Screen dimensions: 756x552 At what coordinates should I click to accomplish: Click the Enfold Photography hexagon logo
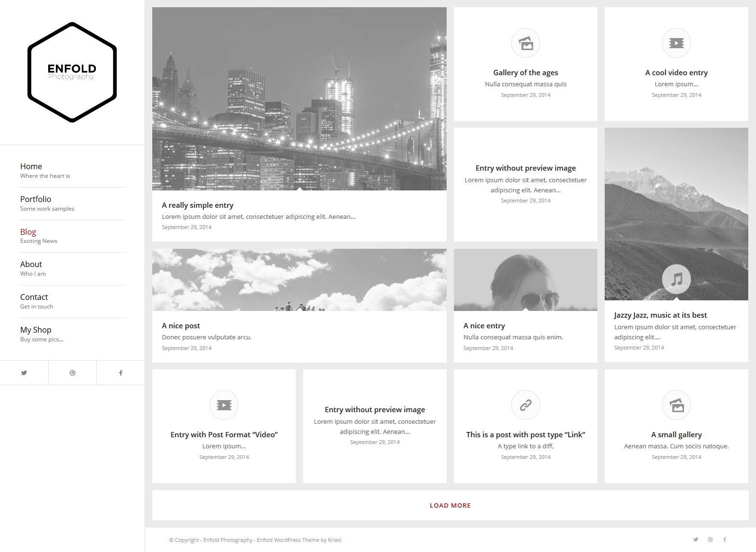[x=72, y=72]
